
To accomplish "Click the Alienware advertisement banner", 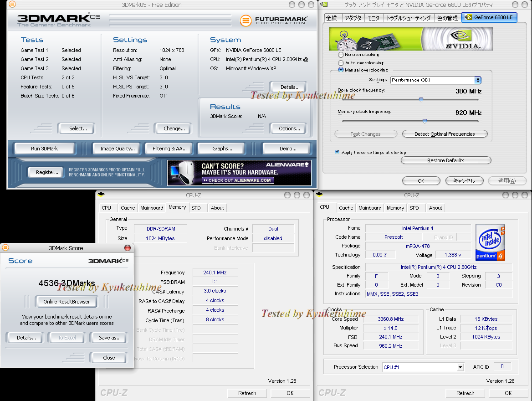I will point(239,173).
